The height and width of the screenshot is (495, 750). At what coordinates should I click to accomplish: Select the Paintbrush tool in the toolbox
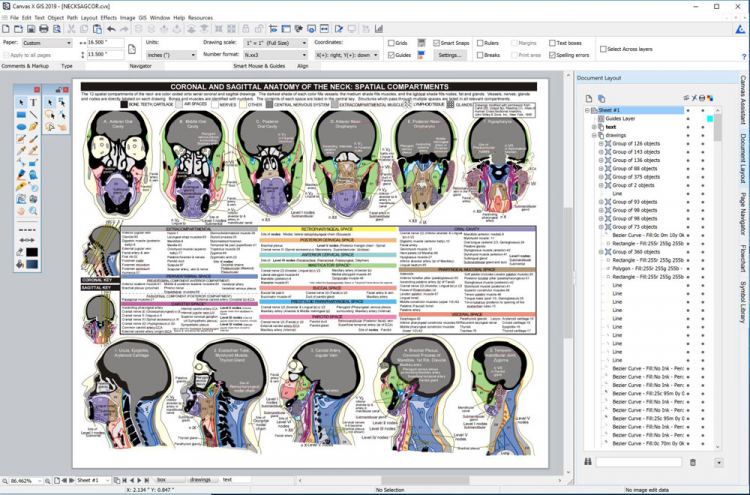(x=33, y=139)
